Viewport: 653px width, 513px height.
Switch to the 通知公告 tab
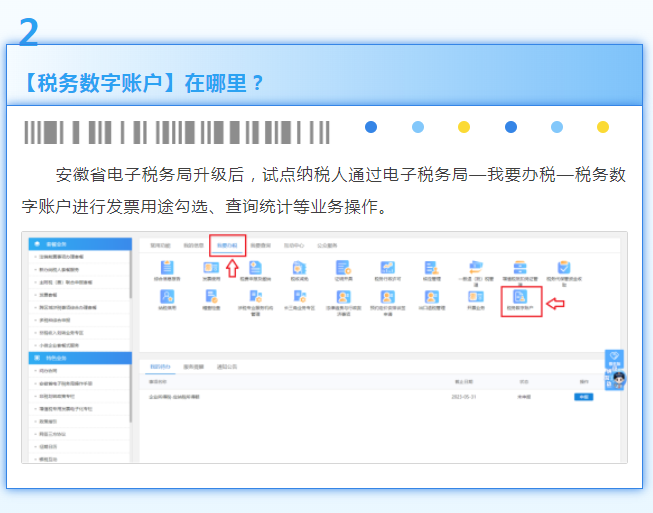click(x=227, y=367)
